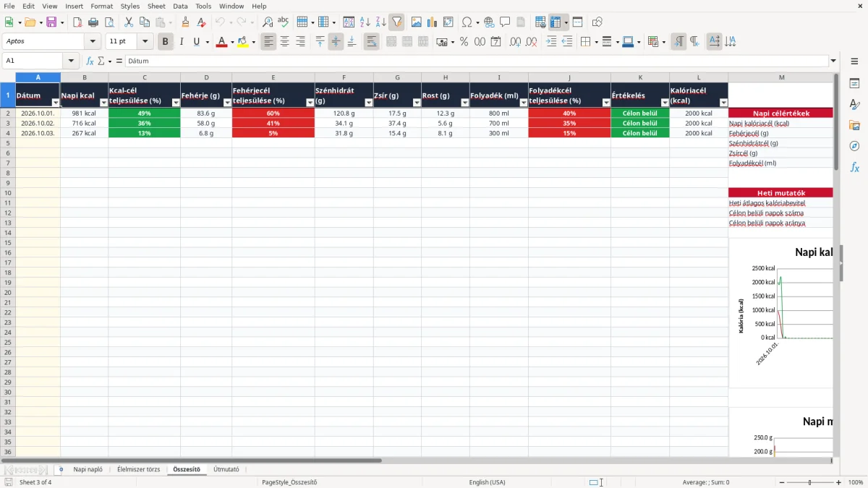
Task: Open the Data menu
Action: 181,6
